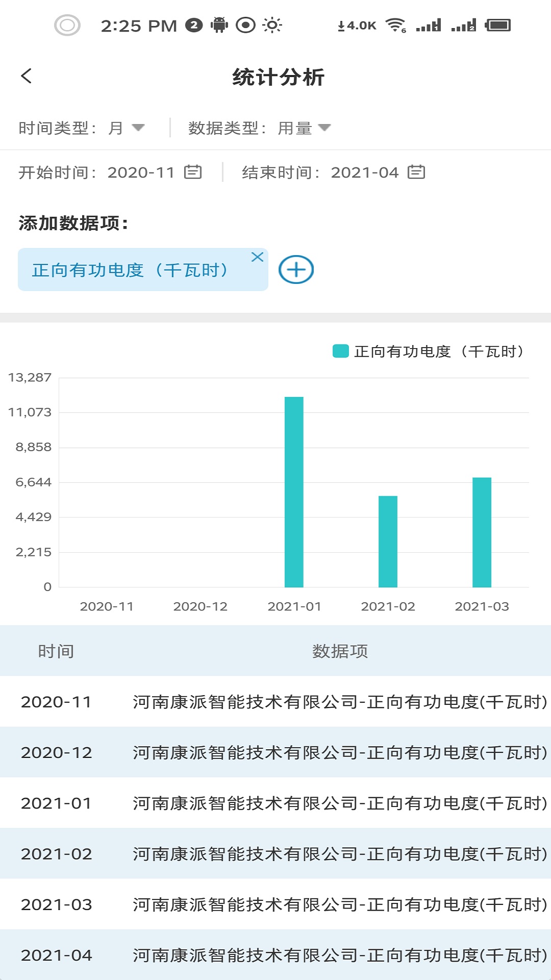Open the end time calendar icon
The height and width of the screenshot is (980, 551).
416,172
